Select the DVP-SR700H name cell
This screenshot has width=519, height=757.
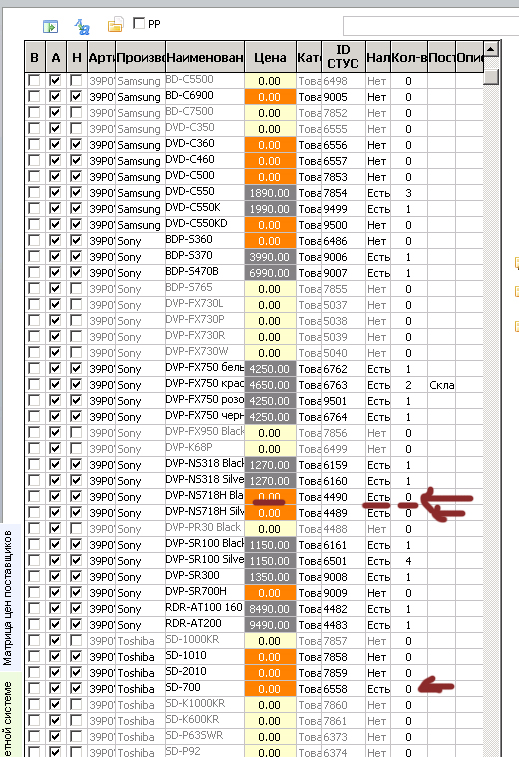tap(204, 592)
